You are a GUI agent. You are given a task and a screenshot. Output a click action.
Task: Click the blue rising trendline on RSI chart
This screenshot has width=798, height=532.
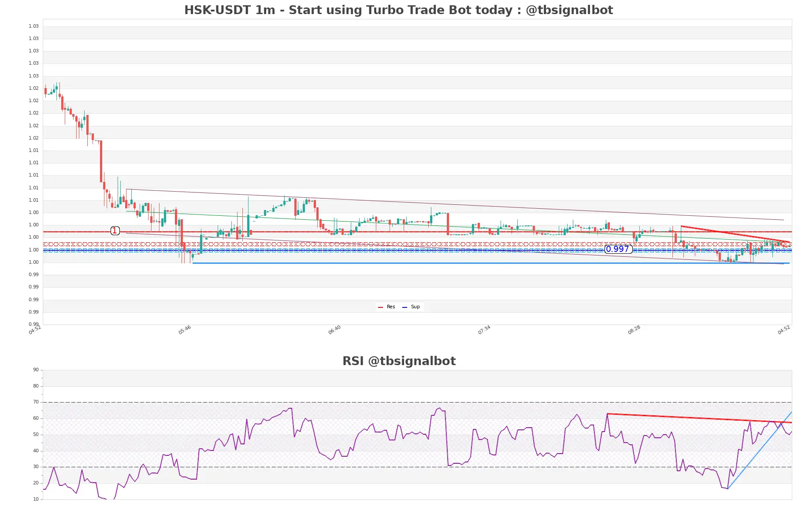760,450
